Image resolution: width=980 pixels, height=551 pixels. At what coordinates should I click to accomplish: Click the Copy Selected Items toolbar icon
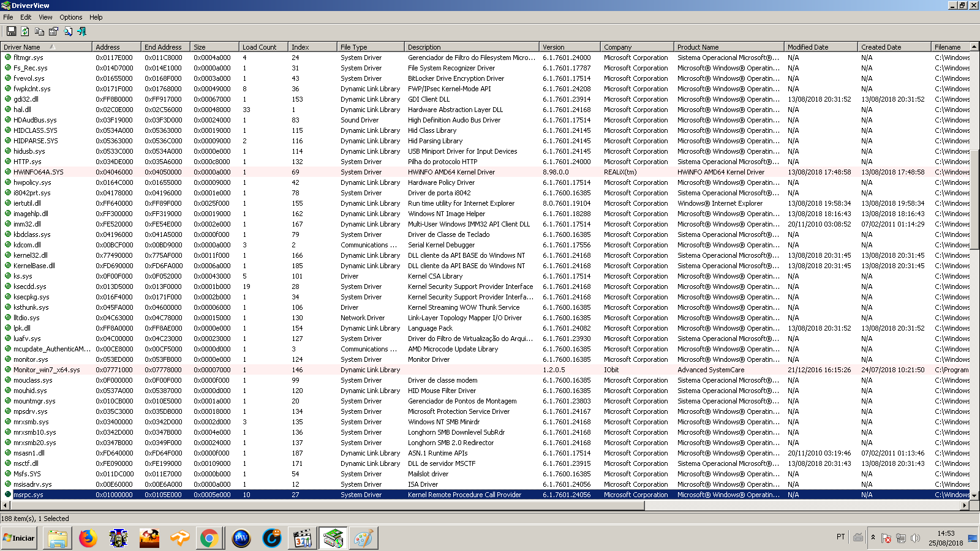(x=39, y=31)
